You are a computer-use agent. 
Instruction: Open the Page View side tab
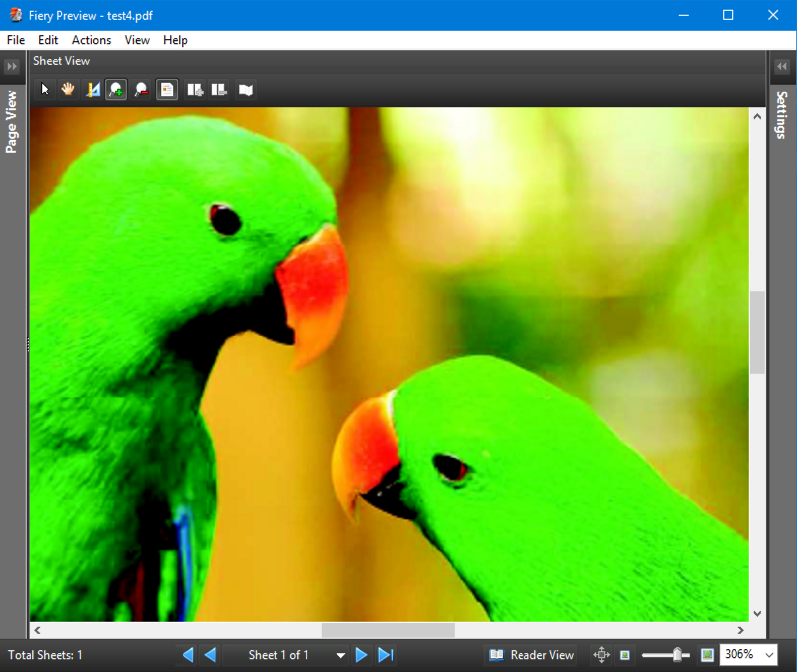coord(11,122)
